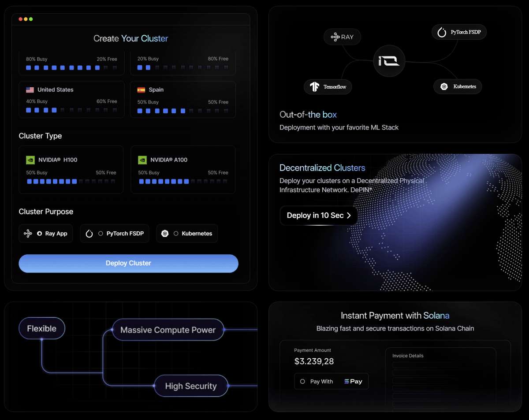This screenshot has height=420, width=529.
Task: Select the PyTorch FSDP radio option
Action: (101, 234)
